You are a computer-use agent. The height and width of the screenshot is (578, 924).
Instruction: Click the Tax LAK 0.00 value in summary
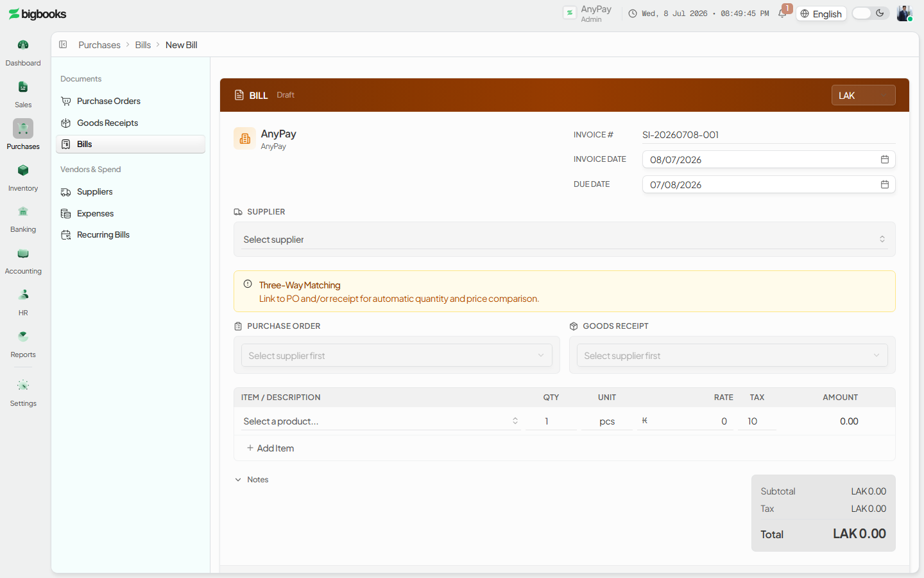(x=869, y=509)
